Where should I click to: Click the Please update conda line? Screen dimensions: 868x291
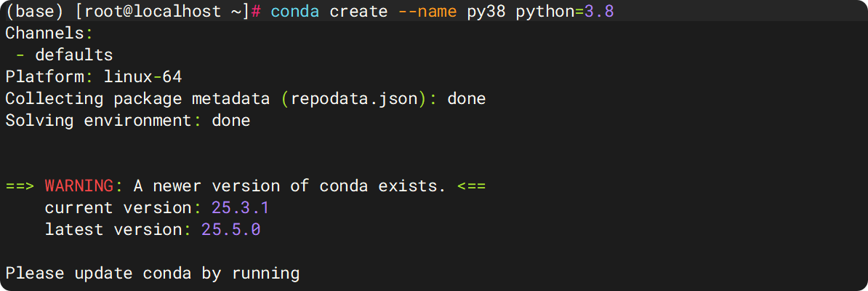tap(153, 274)
